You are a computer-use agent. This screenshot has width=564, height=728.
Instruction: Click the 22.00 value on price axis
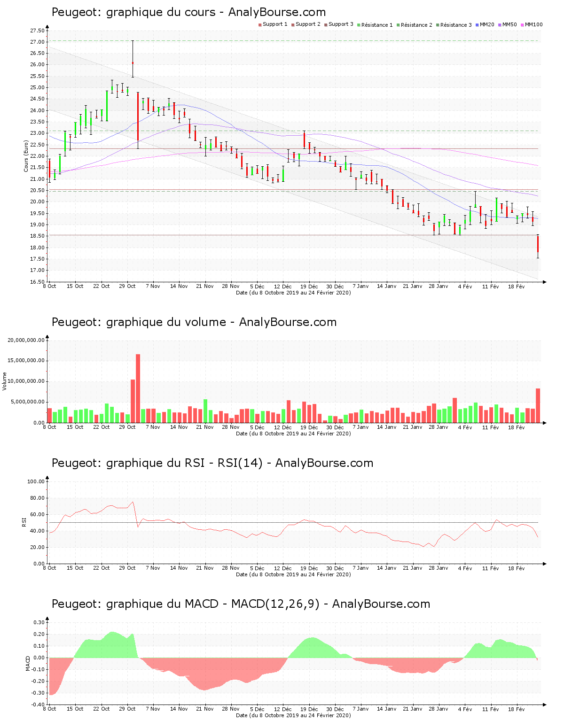(x=37, y=156)
